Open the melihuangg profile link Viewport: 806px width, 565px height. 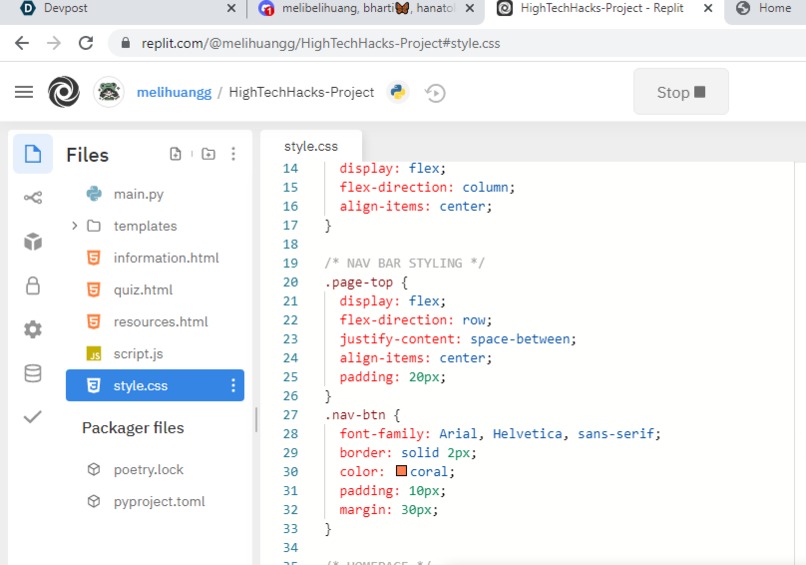(174, 93)
